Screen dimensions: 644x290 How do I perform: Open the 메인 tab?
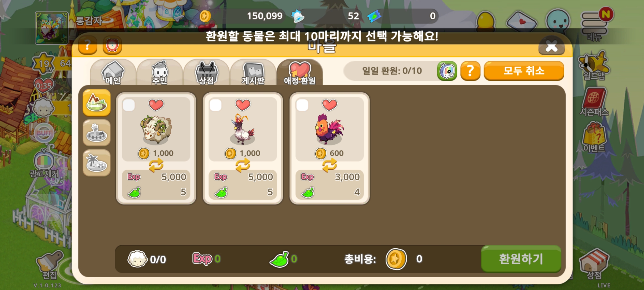pos(113,73)
